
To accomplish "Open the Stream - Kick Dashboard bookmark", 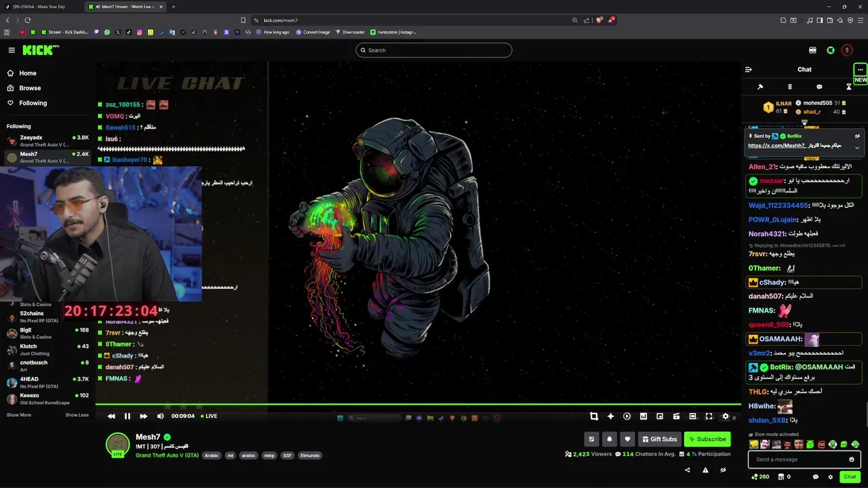I will coord(65,32).
